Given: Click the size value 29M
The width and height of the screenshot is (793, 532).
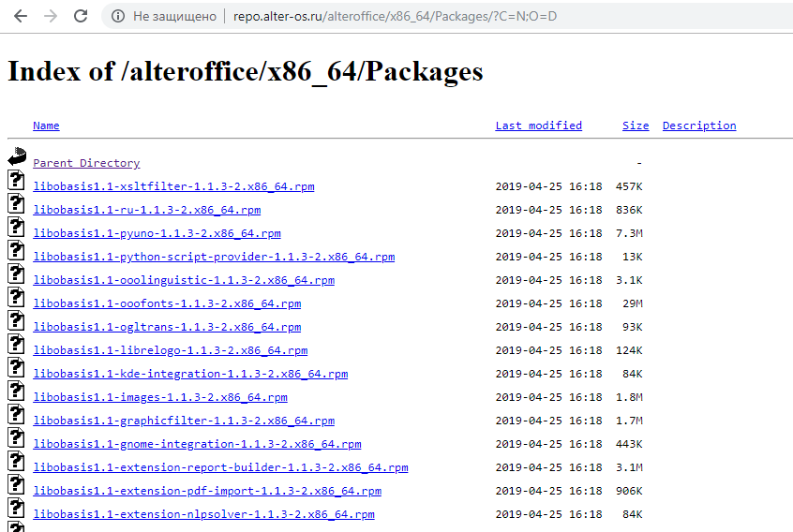Looking at the screenshot, I should 633,303.
